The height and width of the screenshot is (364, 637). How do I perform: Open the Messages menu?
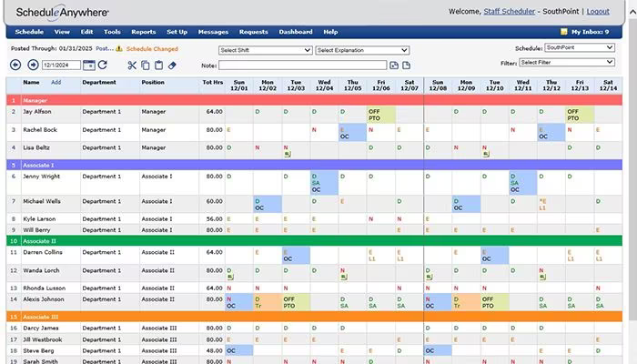coord(213,32)
